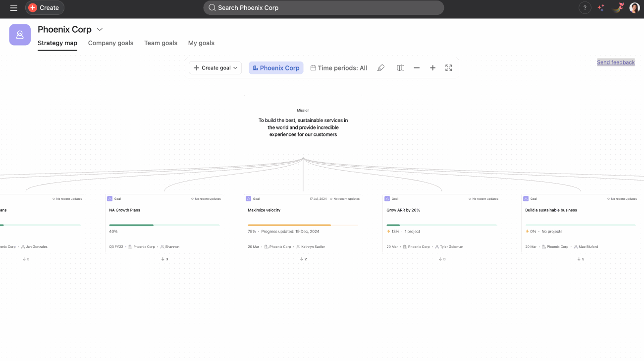This screenshot has height=361, width=644.
Task: Click the red Create button
Action: tap(45, 8)
